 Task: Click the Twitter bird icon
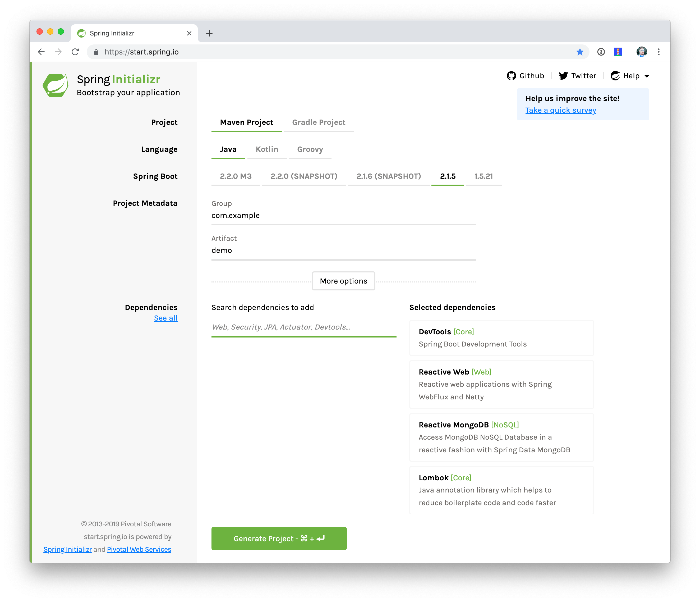pos(563,75)
